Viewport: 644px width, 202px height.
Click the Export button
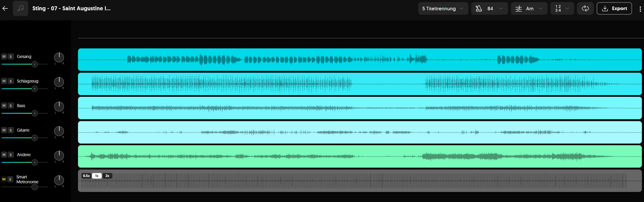click(x=614, y=9)
